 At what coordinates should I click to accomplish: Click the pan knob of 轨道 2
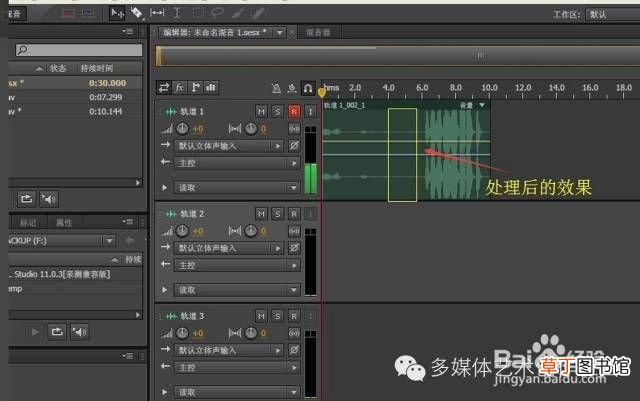coord(251,232)
